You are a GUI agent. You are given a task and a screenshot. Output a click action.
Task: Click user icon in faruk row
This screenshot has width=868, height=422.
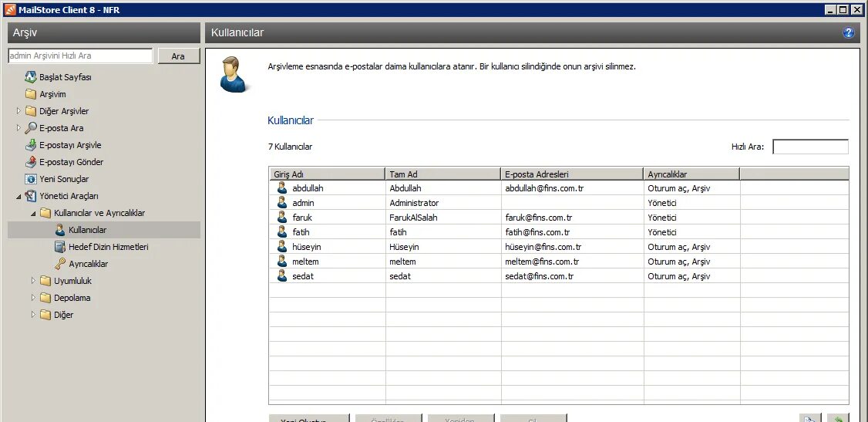pyautogui.click(x=282, y=217)
